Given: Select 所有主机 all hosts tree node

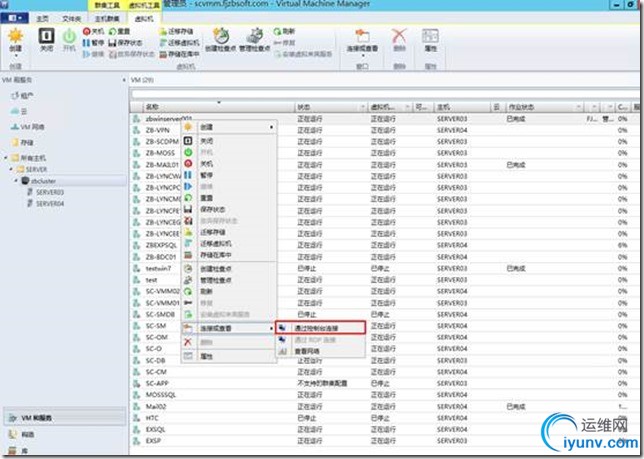Looking at the screenshot, I should click(29, 158).
